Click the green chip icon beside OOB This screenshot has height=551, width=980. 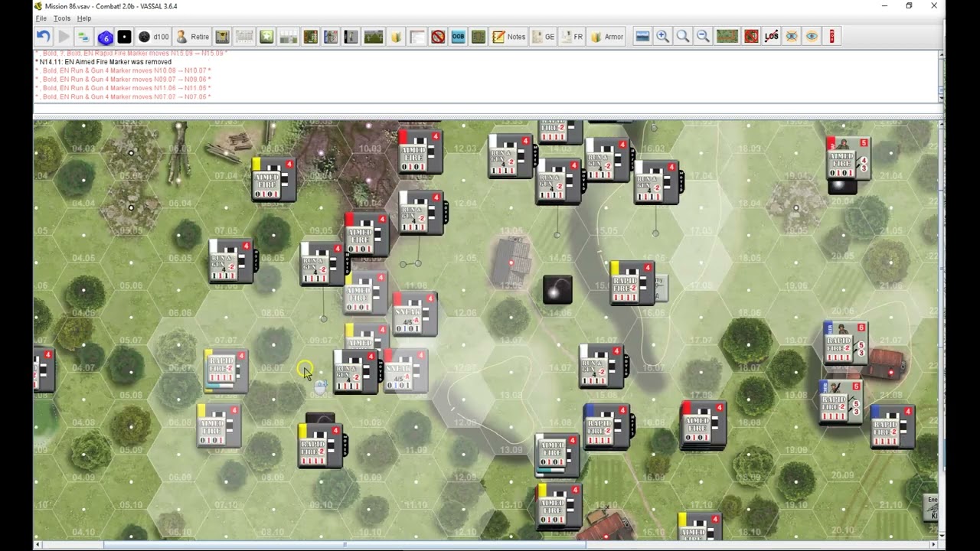click(x=479, y=37)
